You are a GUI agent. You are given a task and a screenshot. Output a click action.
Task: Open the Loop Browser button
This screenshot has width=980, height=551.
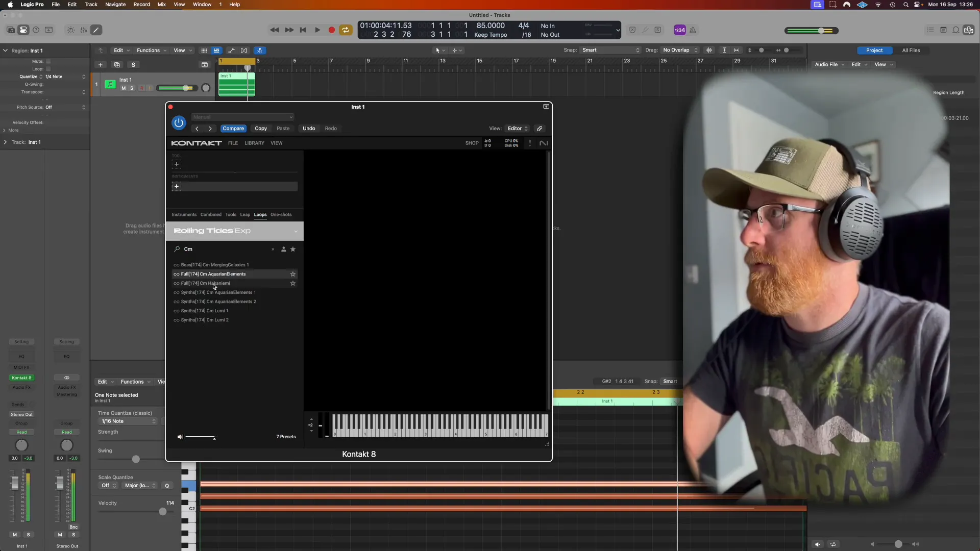[x=956, y=30]
